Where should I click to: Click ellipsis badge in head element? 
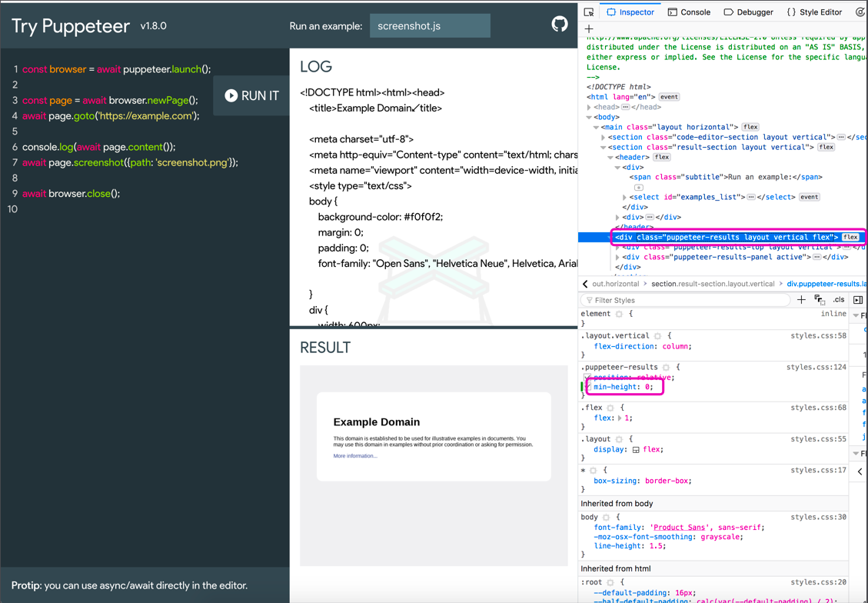coord(625,107)
